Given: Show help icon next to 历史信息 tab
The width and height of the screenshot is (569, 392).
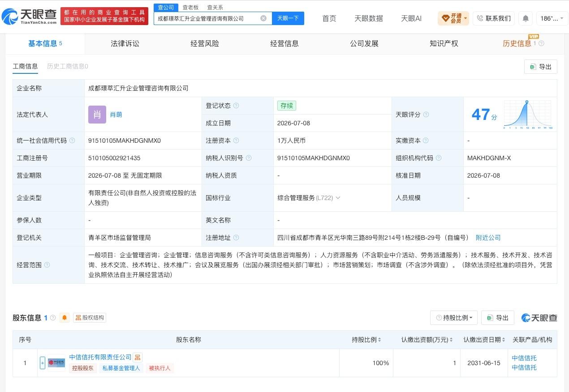Looking at the screenshot, I should tap(541, 43).
